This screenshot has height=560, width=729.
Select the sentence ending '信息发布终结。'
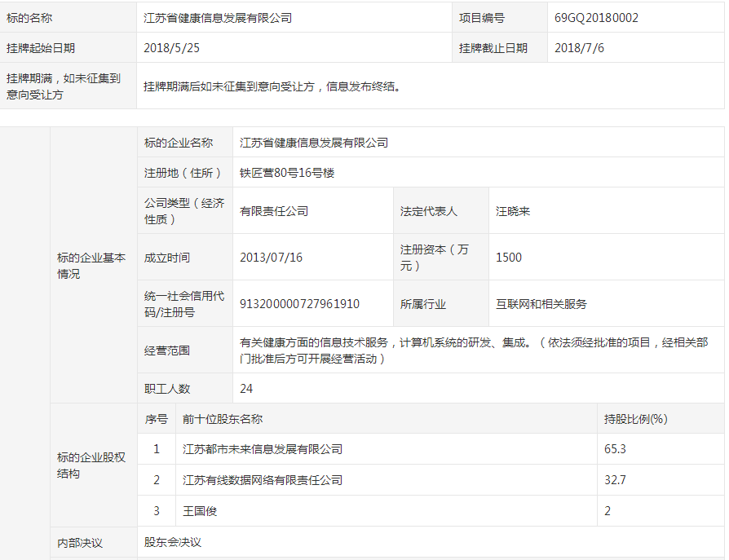point(272,86)
